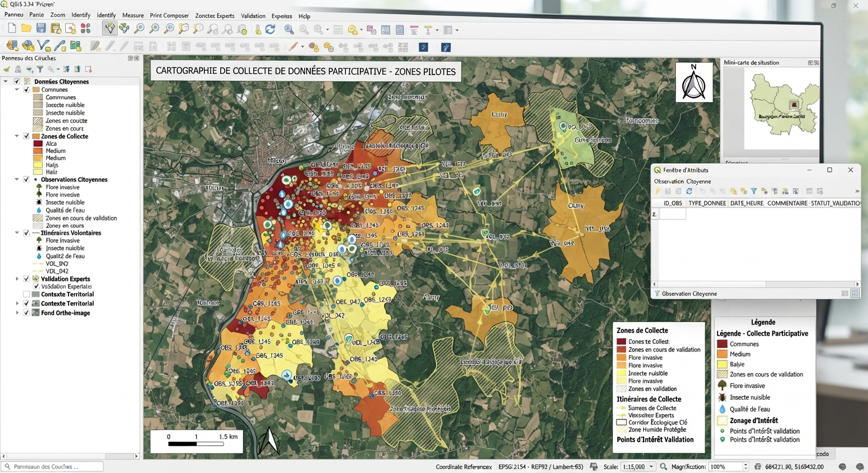Click the TYPE_DONNEE column header

(707, 203)
